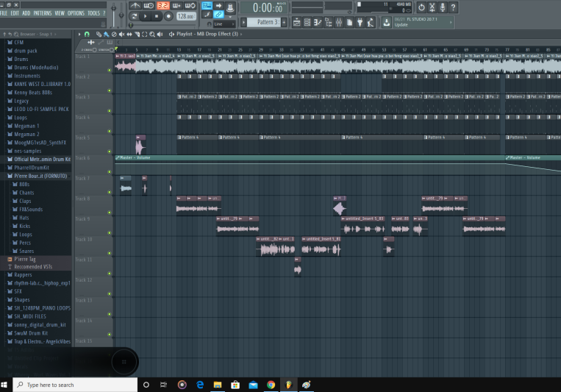Open the Playlist view icon
This screenshot has width=561, height=392.
click(x=296, y=23)
